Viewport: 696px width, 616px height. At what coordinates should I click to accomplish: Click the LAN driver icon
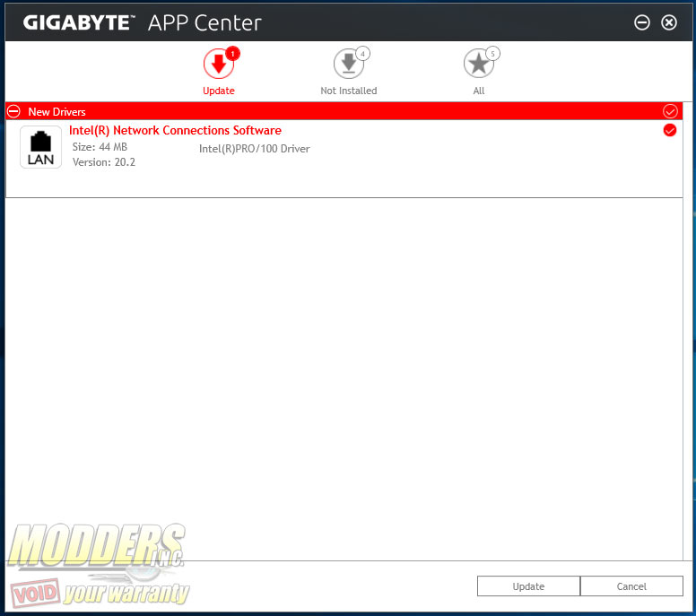[41, 147]
